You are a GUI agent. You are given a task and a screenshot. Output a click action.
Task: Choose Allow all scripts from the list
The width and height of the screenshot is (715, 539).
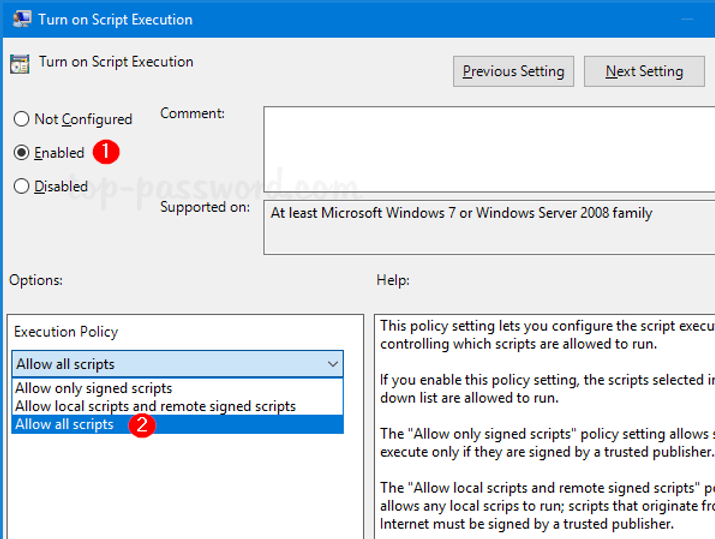[65, 424]
